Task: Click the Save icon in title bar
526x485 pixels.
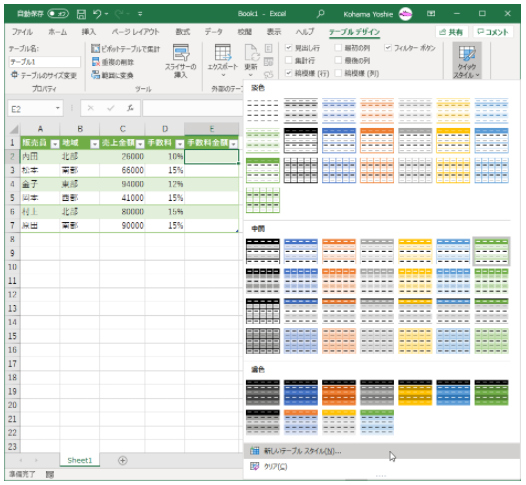Action: coord(81,14)
